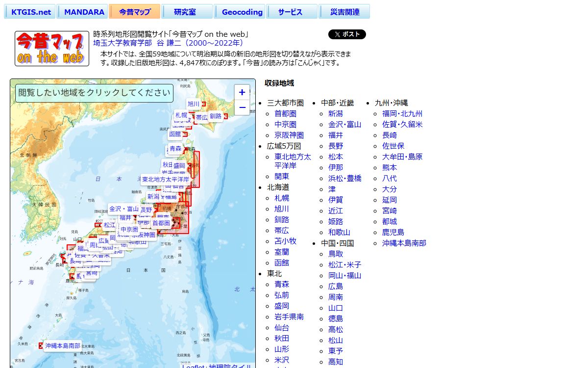588x368 pixels.
Task: Open the 徳島 list link
Action: pyautogui.click(x=336, y=318)
